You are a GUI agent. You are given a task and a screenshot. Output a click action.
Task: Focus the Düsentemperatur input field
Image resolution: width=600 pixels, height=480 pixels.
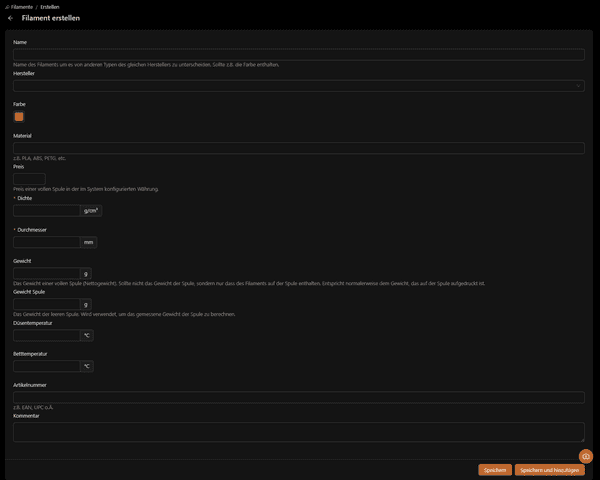[46, 335]
